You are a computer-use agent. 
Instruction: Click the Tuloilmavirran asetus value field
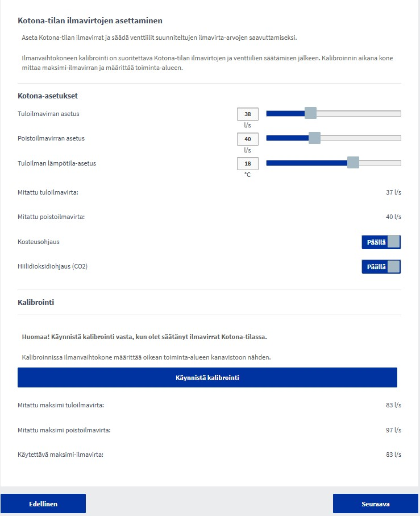tap(247, 114)
